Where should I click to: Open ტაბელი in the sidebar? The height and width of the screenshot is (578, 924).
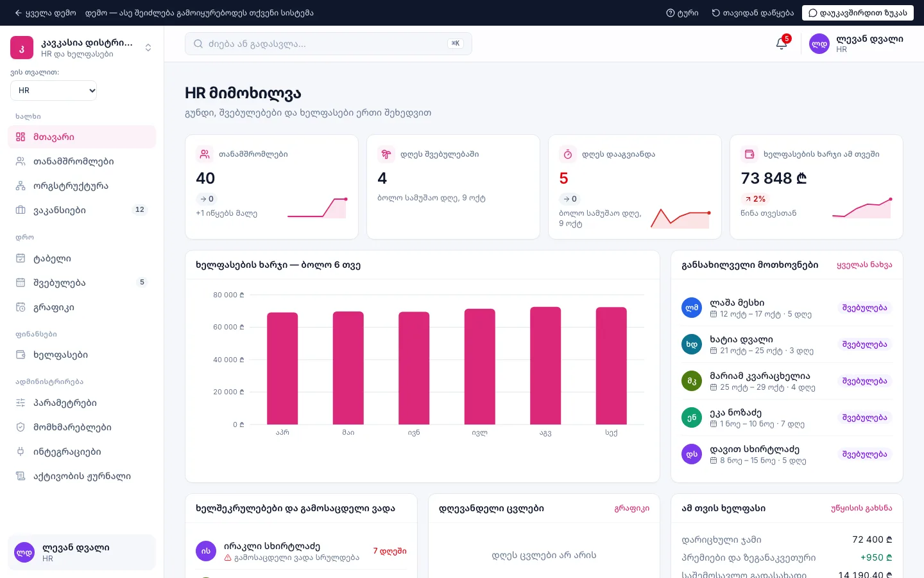(x=81, y=258)
